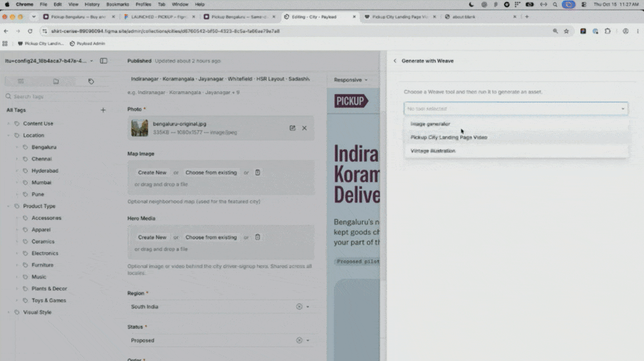The height and width of the screenshot is (361, 644).
Task: Select the Electronics tag in Product Type
Action: point(45,254)
